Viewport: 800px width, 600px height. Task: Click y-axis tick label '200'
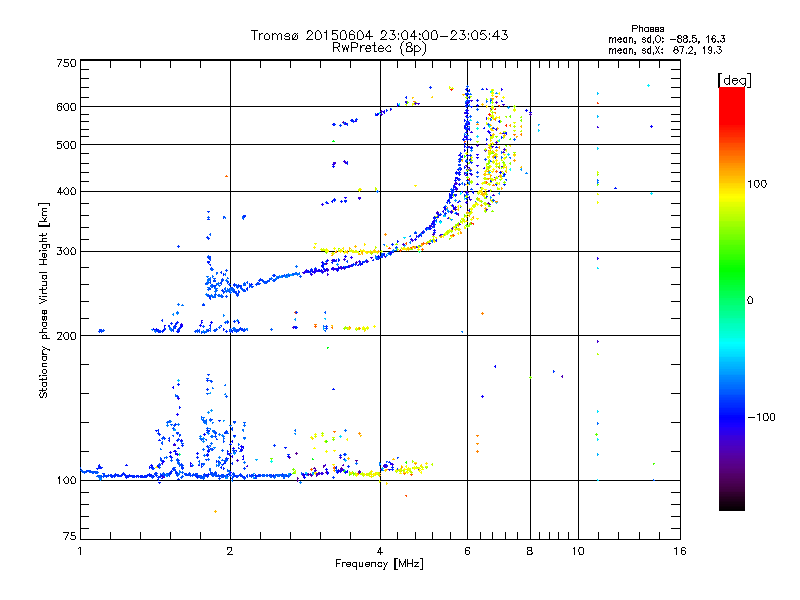pyautogui.click(x=67, y=336)
